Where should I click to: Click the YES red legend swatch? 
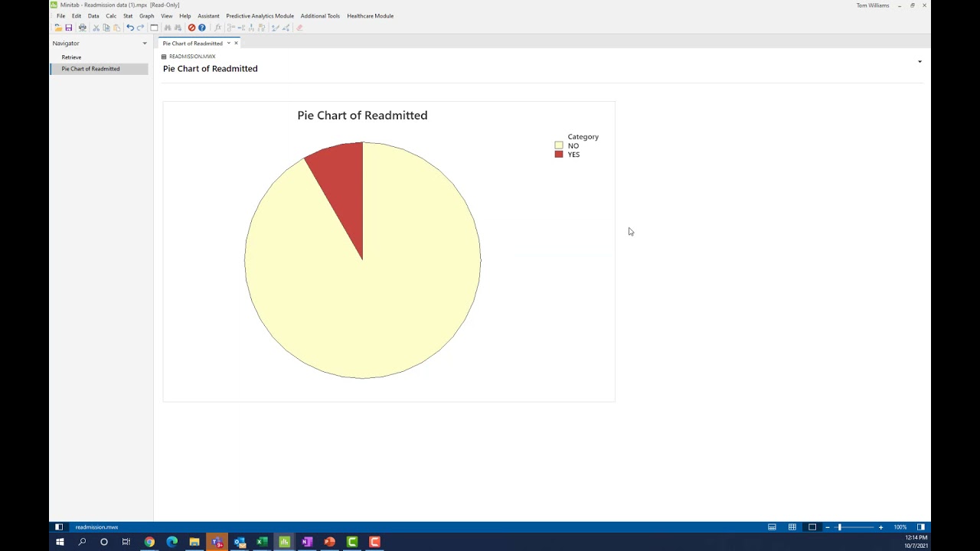pyautogui.click(x=559, y=155)
